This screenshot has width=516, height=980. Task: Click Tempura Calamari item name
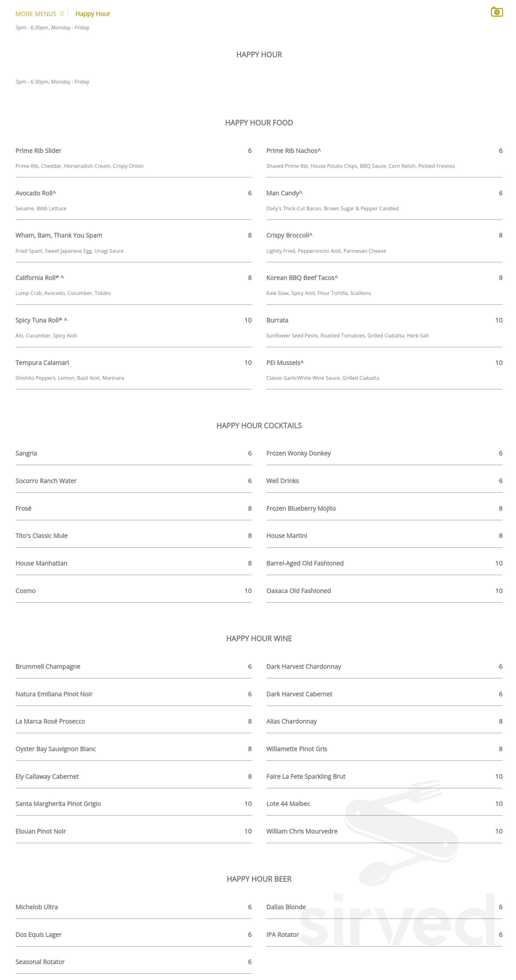coord(42,363)
